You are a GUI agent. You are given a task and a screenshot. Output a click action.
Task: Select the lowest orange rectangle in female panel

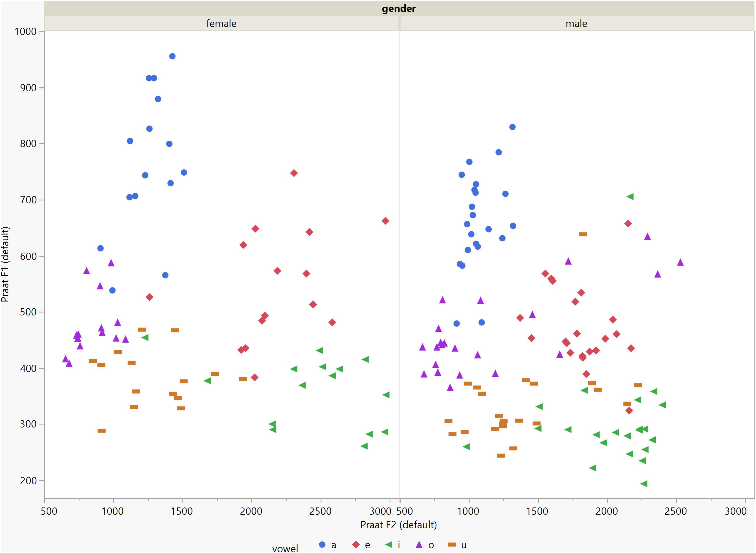pyautogui.click(x=101, y=431)
